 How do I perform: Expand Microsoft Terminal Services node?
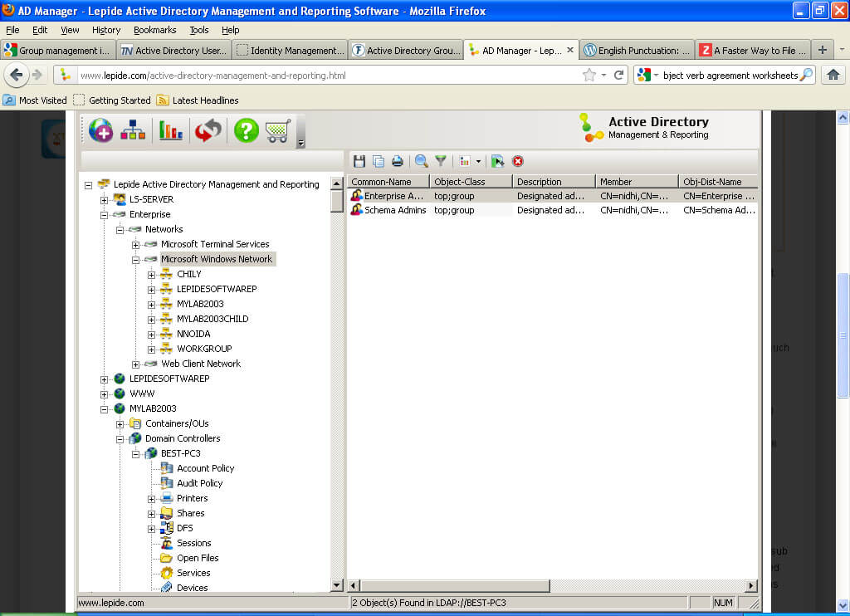point(135,245)
